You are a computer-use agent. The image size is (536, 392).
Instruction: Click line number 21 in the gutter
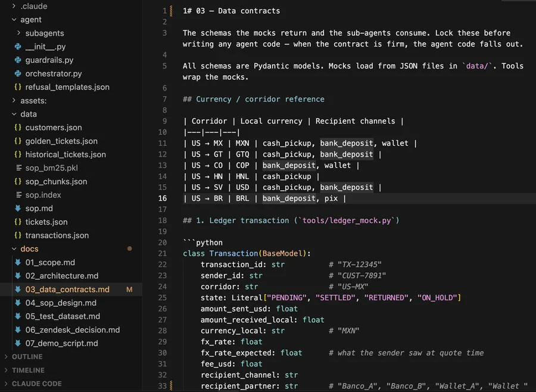[163, 253]
